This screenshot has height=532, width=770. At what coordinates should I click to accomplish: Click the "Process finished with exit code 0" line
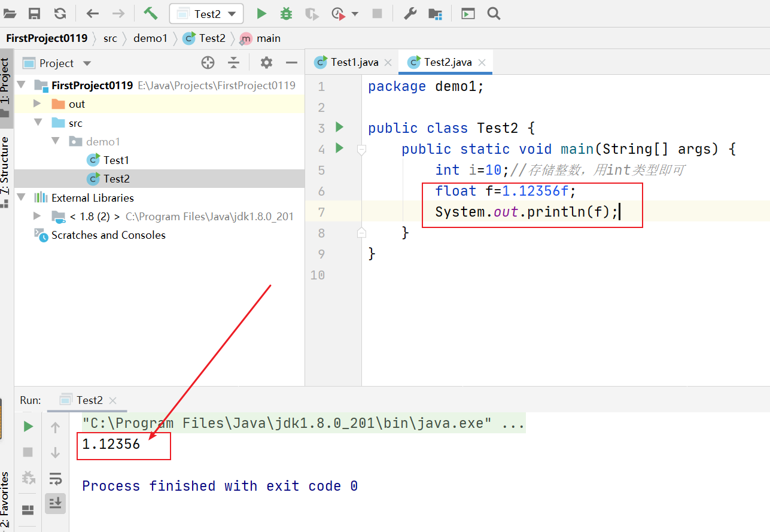[x=220, y=486]
